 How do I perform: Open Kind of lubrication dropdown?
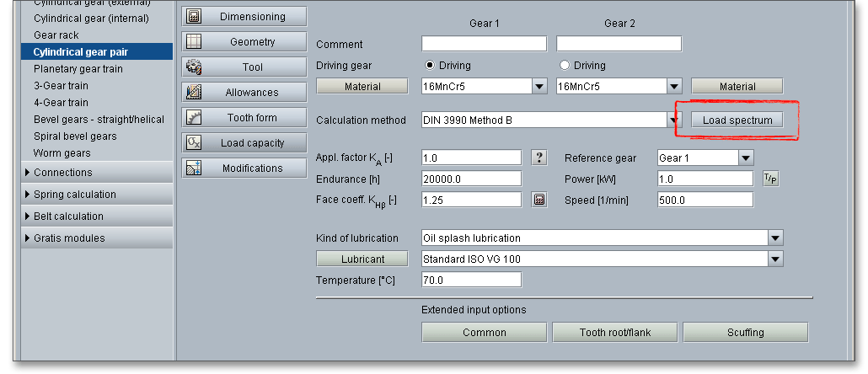pyautogui.click(x=774, y=238)
